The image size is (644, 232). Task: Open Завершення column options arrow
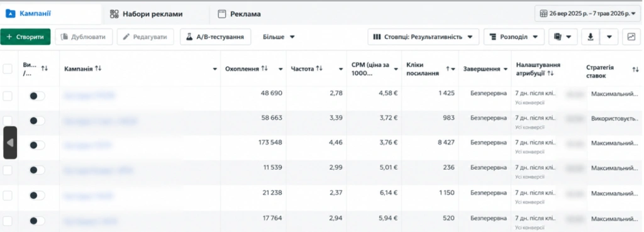[506, 69]
